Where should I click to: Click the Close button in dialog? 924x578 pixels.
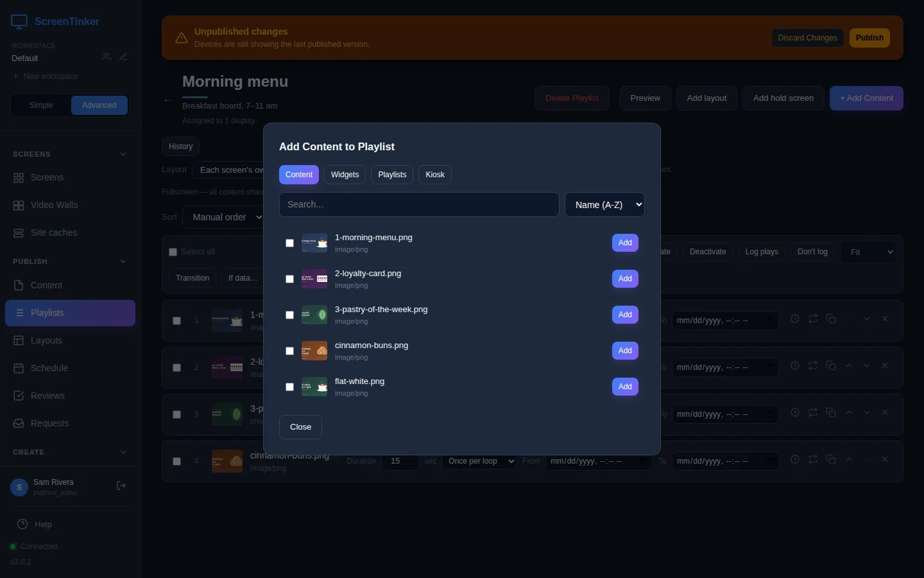(x=300, y=427)
